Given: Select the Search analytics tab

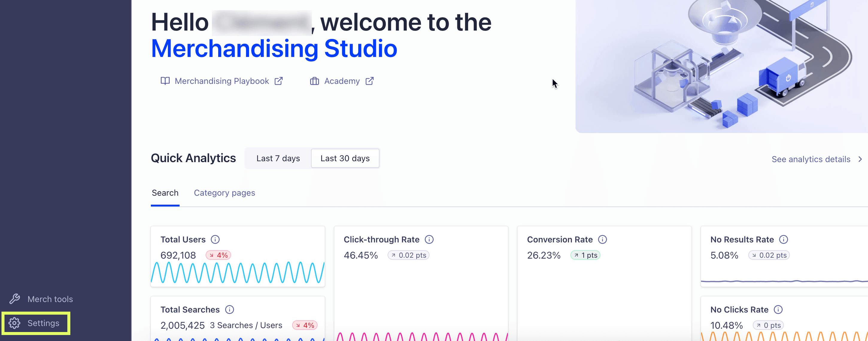Looking at the screenshot, I should [165, 193].
